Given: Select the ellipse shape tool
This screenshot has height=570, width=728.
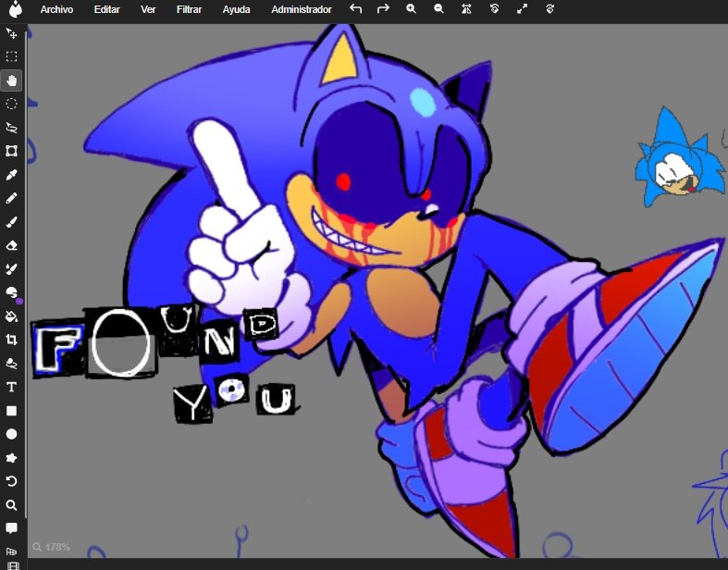Looking at the screenshot, I should [12, 434].
